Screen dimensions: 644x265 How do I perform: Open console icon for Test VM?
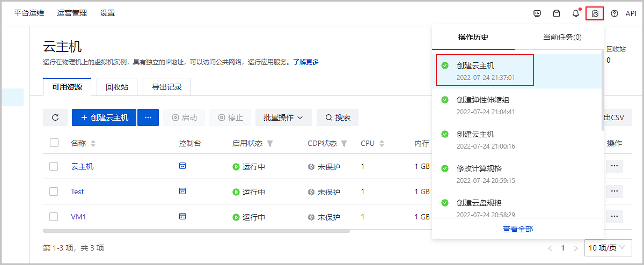coord(182,192)
